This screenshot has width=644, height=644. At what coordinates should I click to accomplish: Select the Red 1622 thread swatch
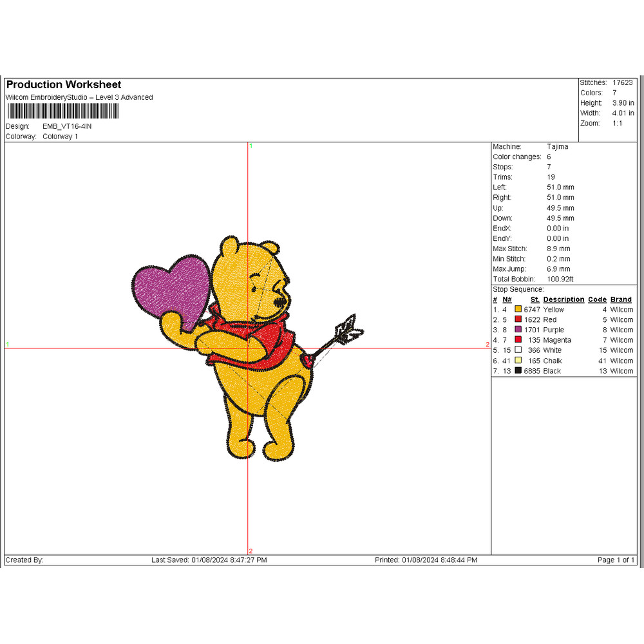(x=518, y=320)
